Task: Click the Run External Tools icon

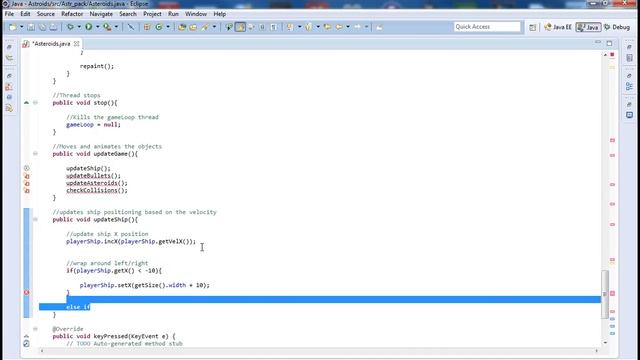Action: 107,27
